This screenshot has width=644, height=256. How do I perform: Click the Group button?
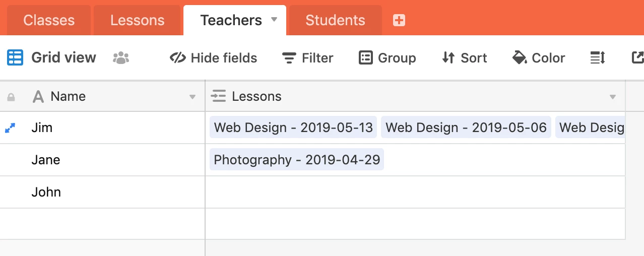(387, 58)
